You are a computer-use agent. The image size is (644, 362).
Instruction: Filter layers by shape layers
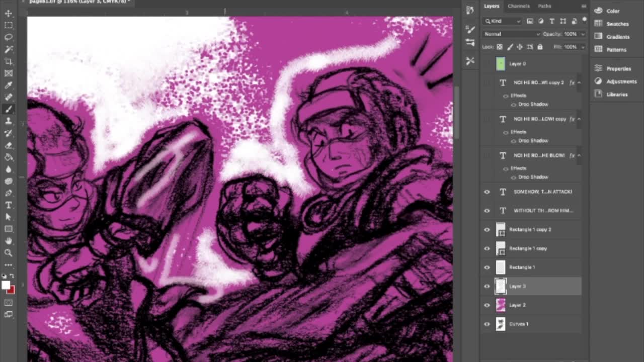coord(563,21)
